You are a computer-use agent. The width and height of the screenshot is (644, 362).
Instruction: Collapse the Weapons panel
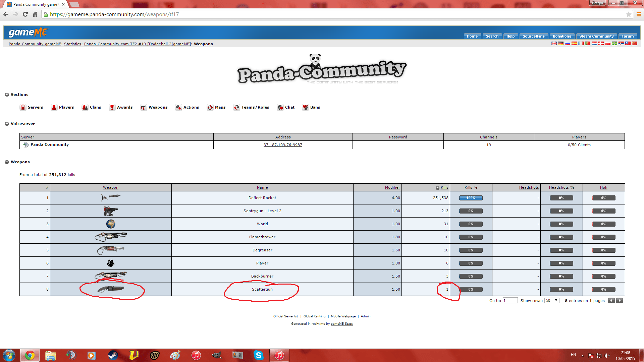pos(7,162)
